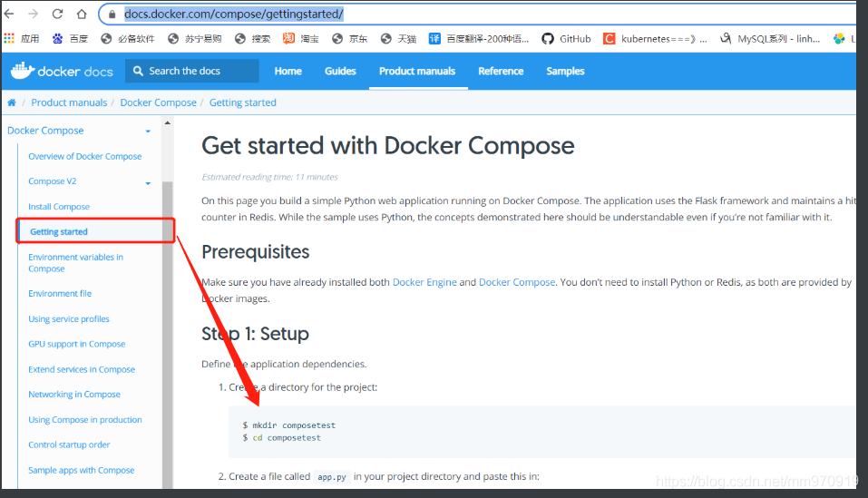868x498 pixels.
Task: Select Install Compose in the sidebar
Action: (59, 207)
